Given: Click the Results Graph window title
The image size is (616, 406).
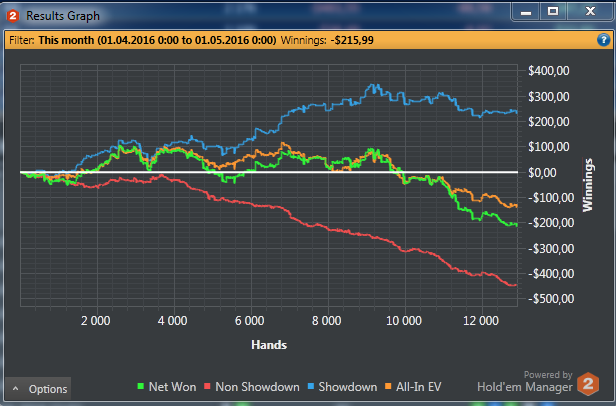Looking at the screenshot, I should point(63,16).
